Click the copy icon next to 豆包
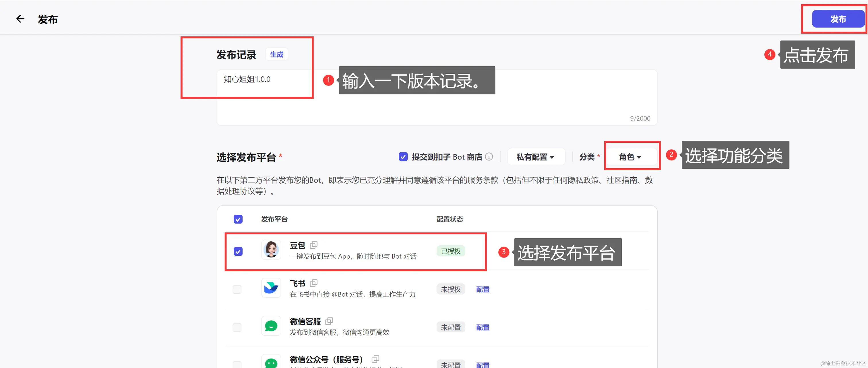 (x=313, y=245)
